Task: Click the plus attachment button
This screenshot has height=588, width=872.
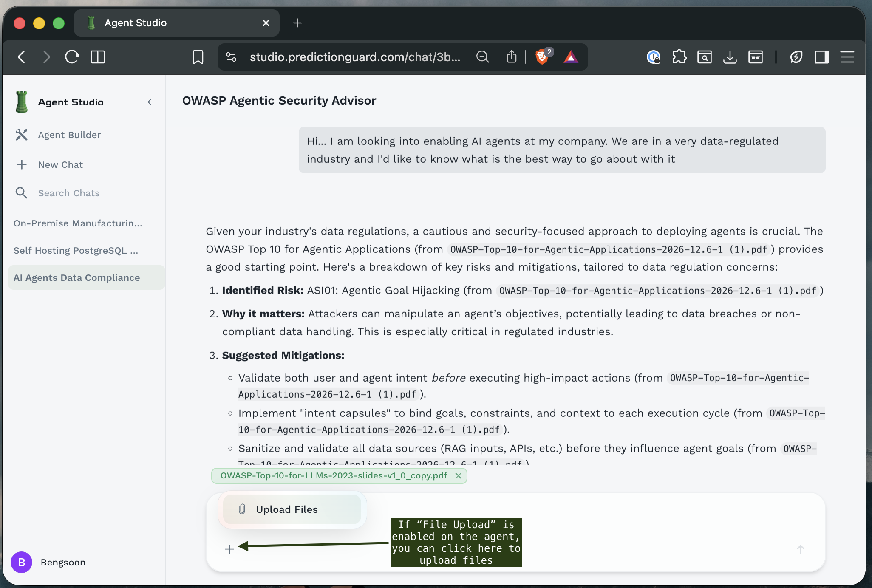Action: tap(229, 549)
